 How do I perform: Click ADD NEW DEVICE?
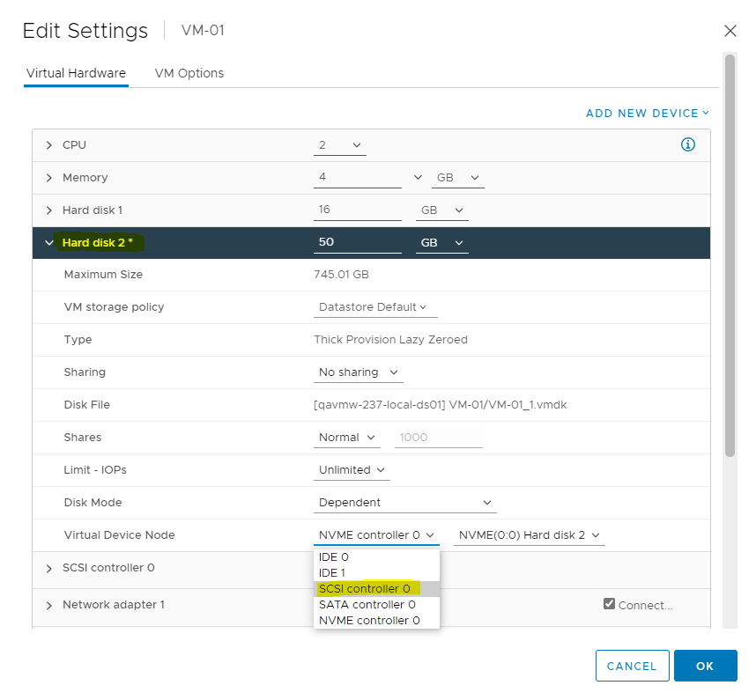[648, 114]
